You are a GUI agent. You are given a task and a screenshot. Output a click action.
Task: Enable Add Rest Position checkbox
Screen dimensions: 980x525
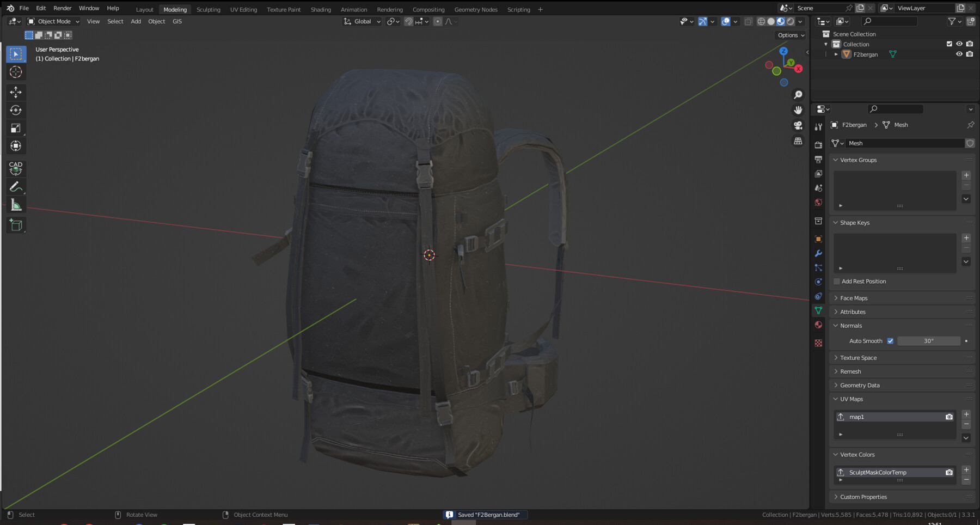pyautogui.click(x=837, y=281)
